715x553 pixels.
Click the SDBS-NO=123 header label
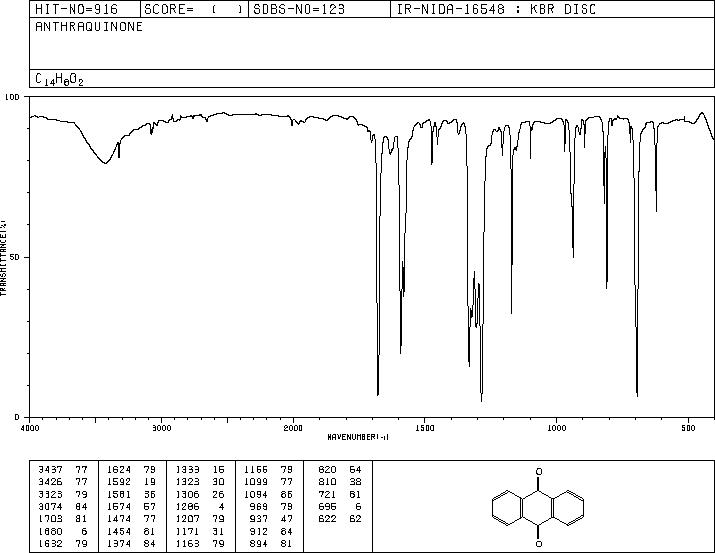(x=299, y=9)
